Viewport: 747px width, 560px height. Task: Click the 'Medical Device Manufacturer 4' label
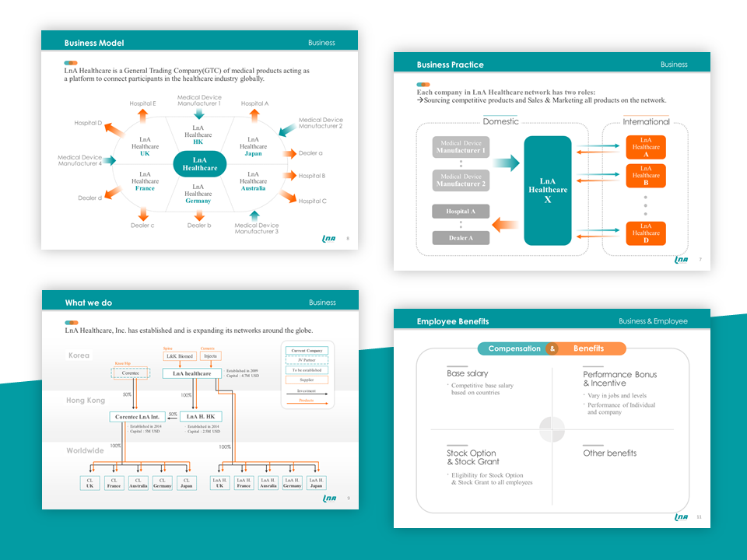80,160
